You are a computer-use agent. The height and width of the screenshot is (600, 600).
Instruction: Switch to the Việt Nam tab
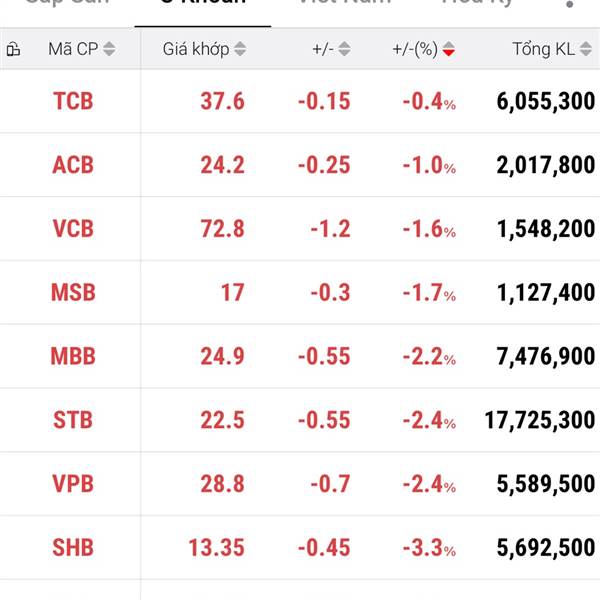tap(344, 2)
